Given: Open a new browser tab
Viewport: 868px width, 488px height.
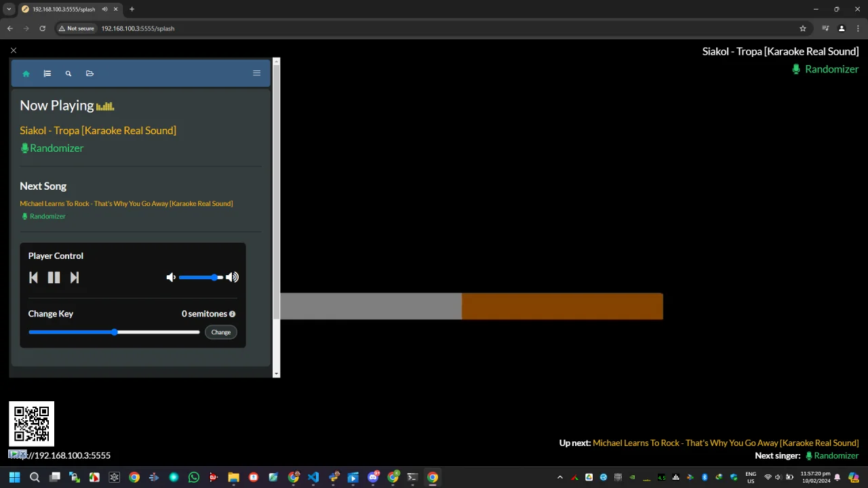Looking at the screenshot, I should (x=132, y=9).
